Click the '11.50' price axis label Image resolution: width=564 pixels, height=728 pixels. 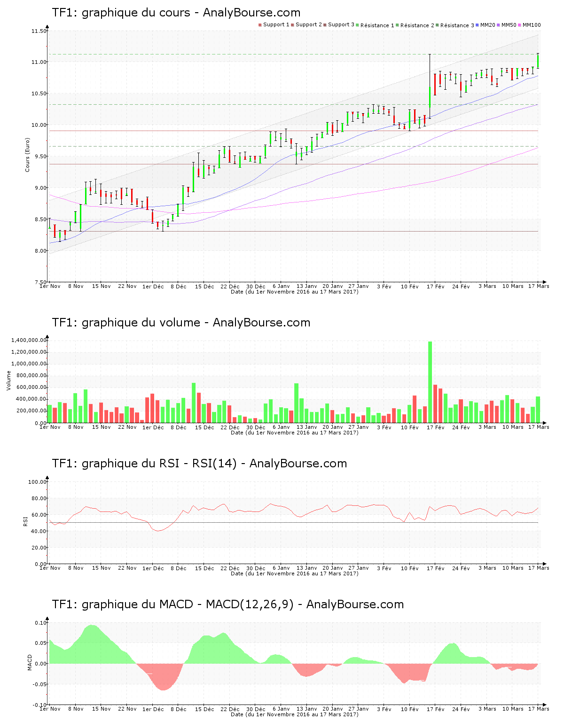click(39, 31)
